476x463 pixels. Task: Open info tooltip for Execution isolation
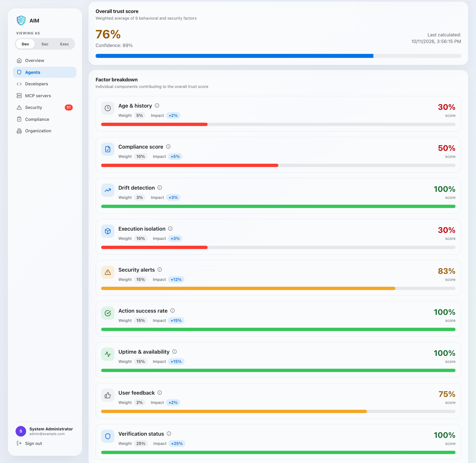point(170,229)
